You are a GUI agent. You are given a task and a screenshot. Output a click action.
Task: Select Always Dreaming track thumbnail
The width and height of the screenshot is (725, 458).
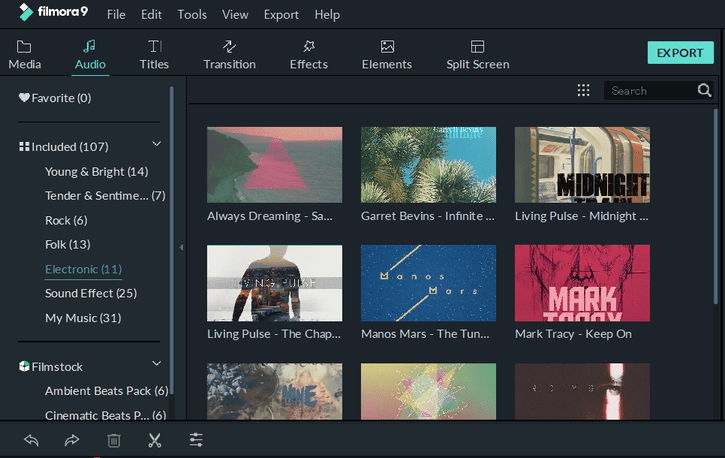[x=275, y=165]
